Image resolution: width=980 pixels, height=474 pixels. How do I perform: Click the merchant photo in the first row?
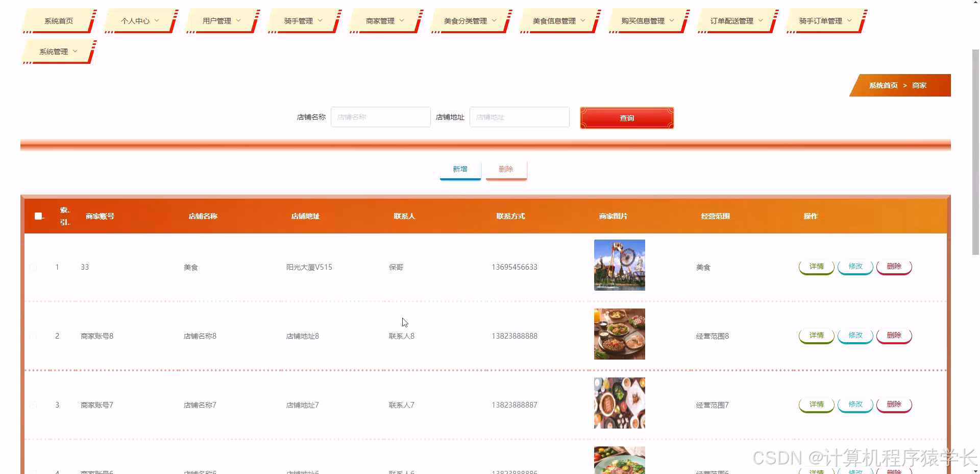[619, 265]
